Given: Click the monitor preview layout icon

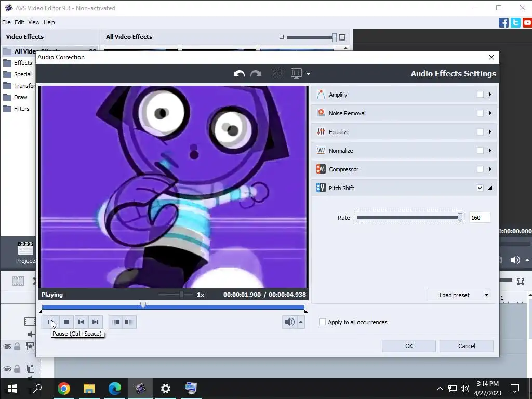Looking at the screenshot, I should pyautogui.click(x=296, y=73).
